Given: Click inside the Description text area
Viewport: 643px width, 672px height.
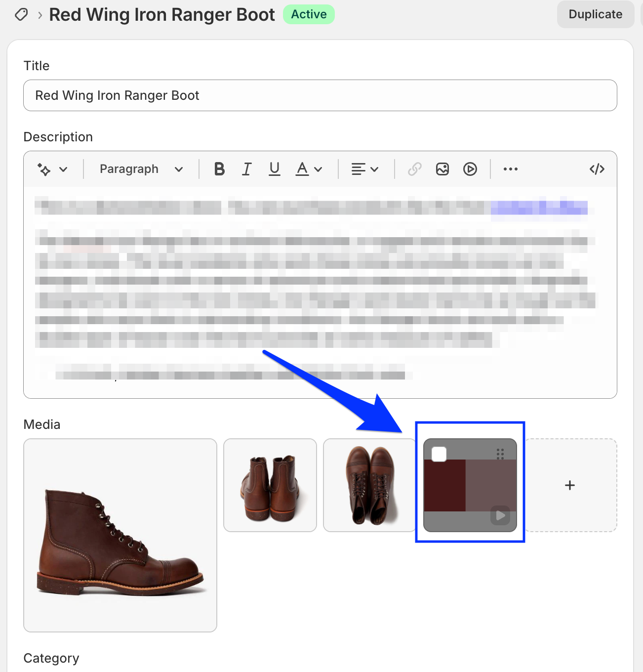Looking at the screenshot, I should (x=320, y=293).
